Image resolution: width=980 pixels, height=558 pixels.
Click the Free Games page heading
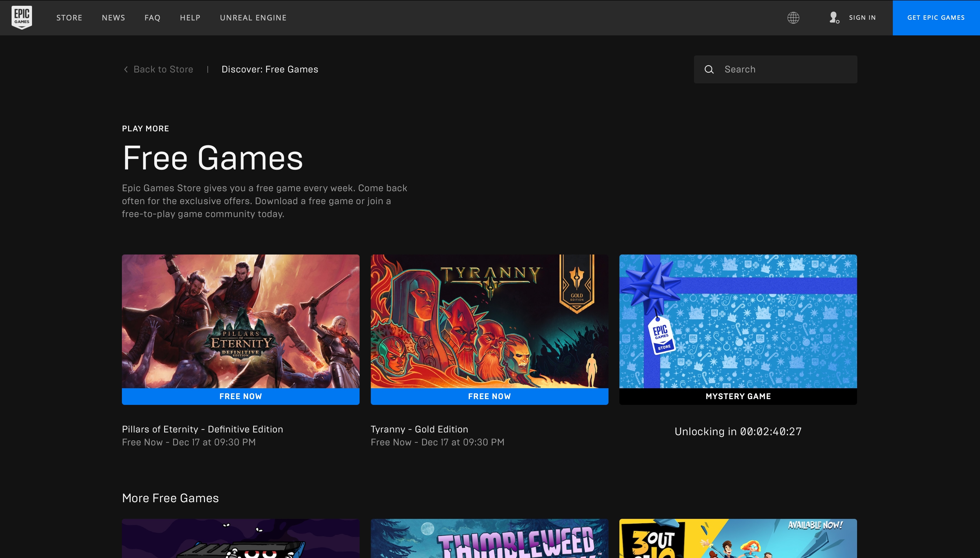[212, 158]
